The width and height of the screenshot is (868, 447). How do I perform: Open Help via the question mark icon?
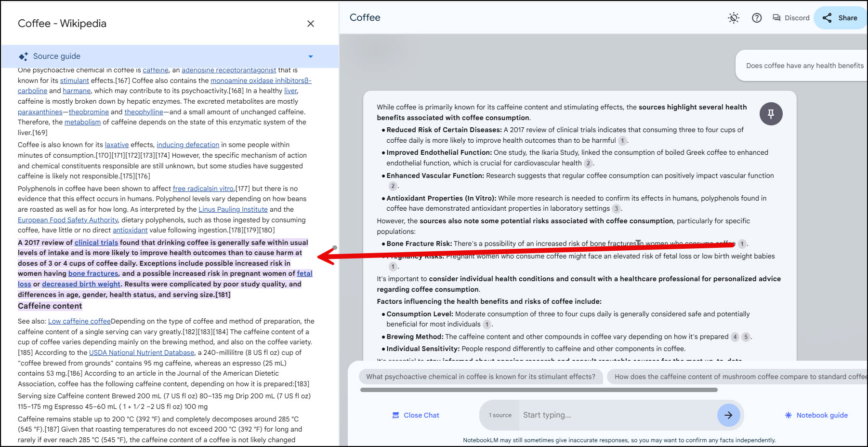[x=757, y=17]
